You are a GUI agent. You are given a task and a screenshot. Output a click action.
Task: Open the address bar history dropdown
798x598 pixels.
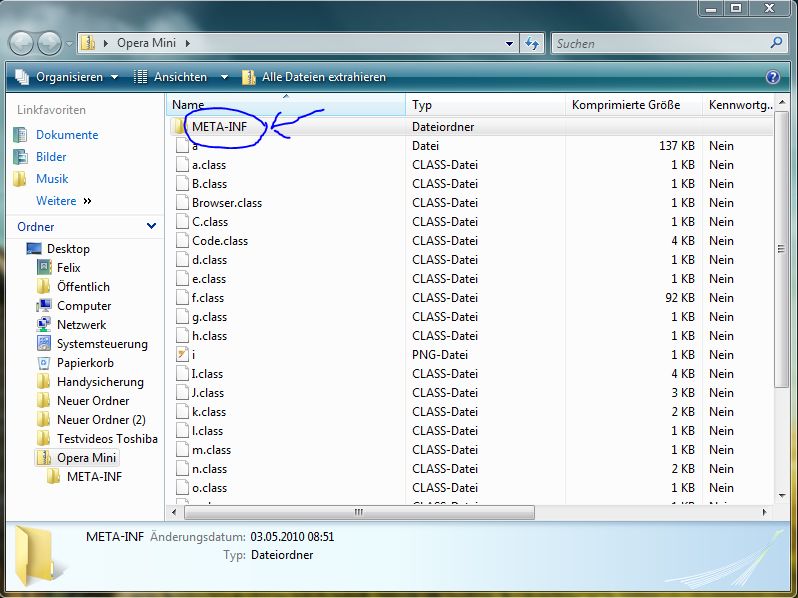coord(509,44)
